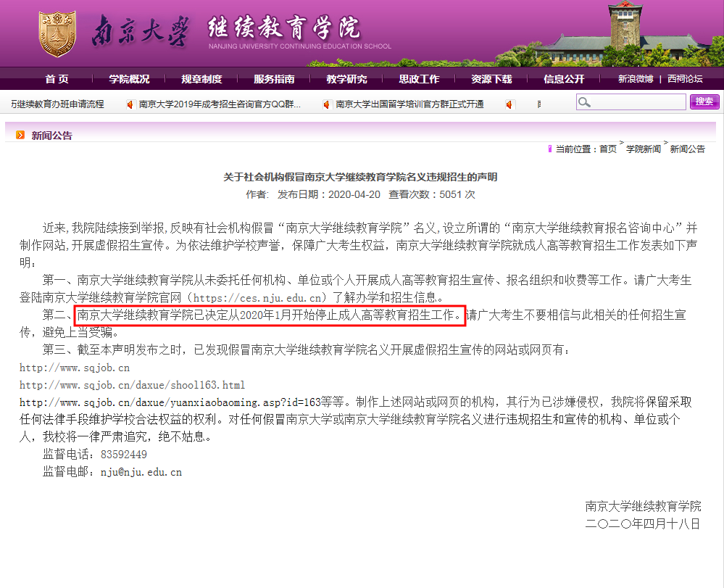
Task: Open the 继续教育办班申请流程 ticker link
Action: [58, 104]
